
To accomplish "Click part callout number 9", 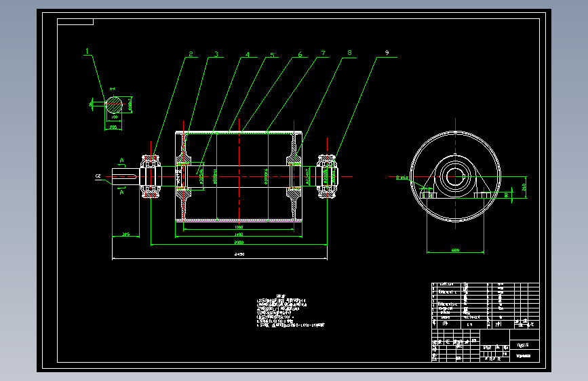I will click(x=387, y=53).
